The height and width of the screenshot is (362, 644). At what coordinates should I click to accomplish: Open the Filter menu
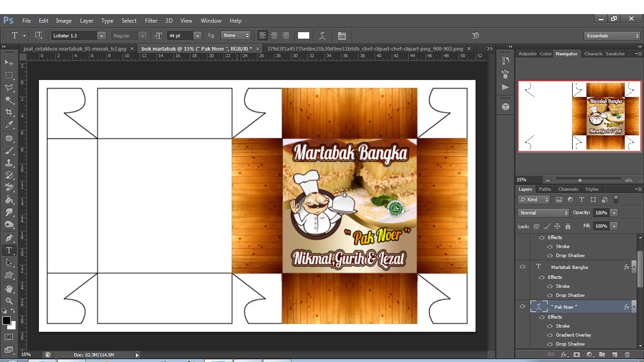(x=151, y=21)
